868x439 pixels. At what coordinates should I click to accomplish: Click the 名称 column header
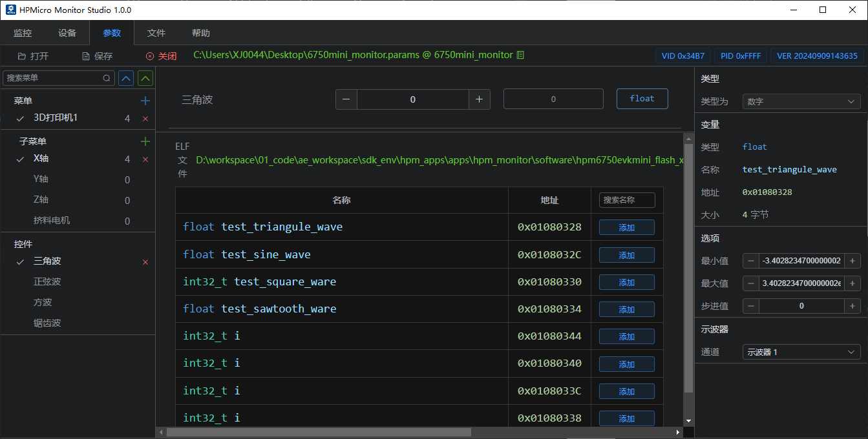pyautogui.click(x=342, y=200)
